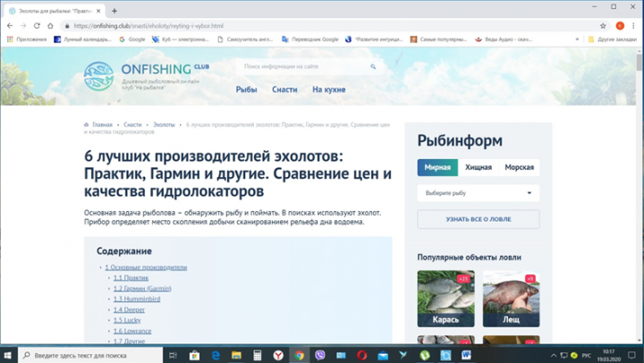Click the УЗНАТЬ ВСЕ О ЛОВЛЕ button
The width and height of the screenshot is (644, 363).
[x=479, y=219]
